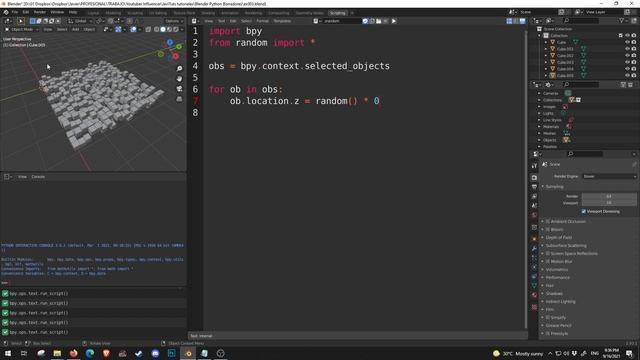Open the viewport Options dropdown
The image size is (640, 360).
point(174,21)
